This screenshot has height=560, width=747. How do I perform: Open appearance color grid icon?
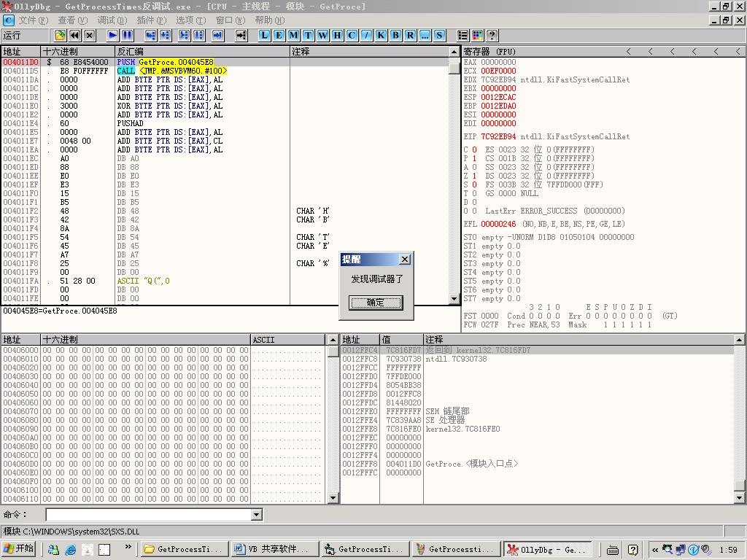477,35
